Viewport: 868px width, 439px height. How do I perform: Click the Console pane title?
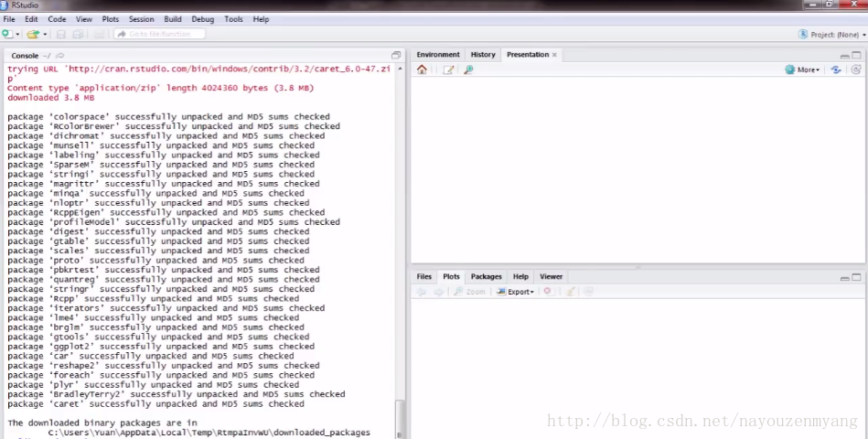25,56
